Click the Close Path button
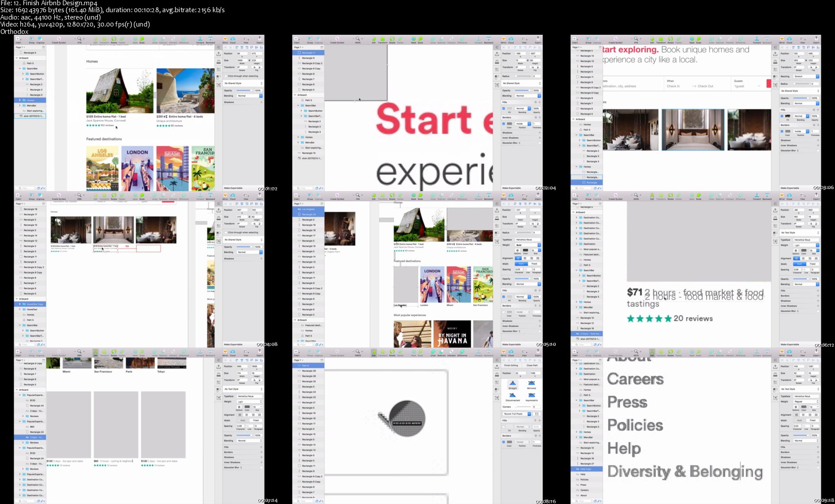The image size is (835, 504). click(x=532, y=365)
